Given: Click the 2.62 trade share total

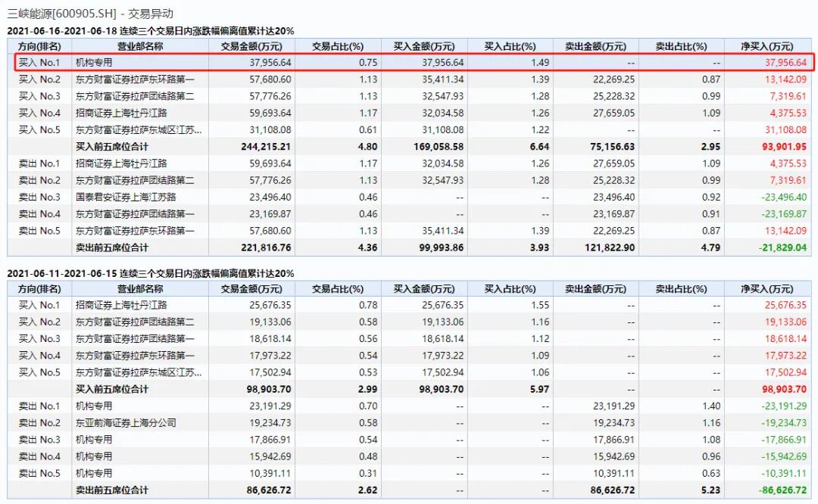Looking at the screenshot, I should point(368,490).
